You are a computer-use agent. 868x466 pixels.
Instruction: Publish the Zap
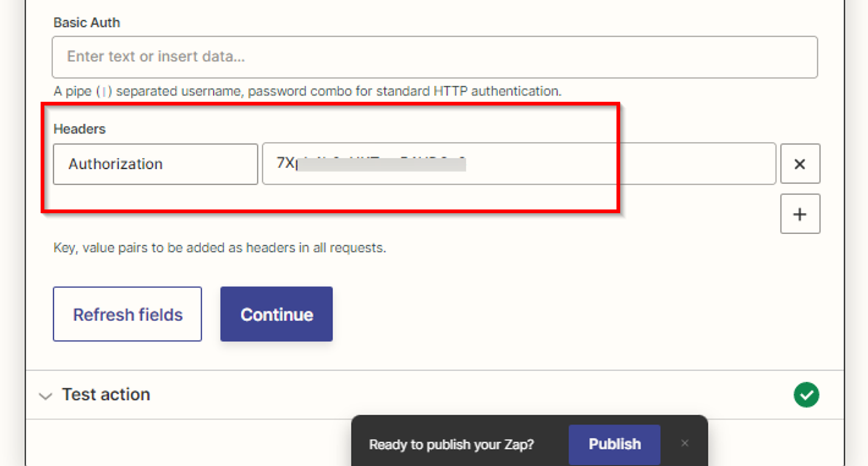click(x=614, y=444)
